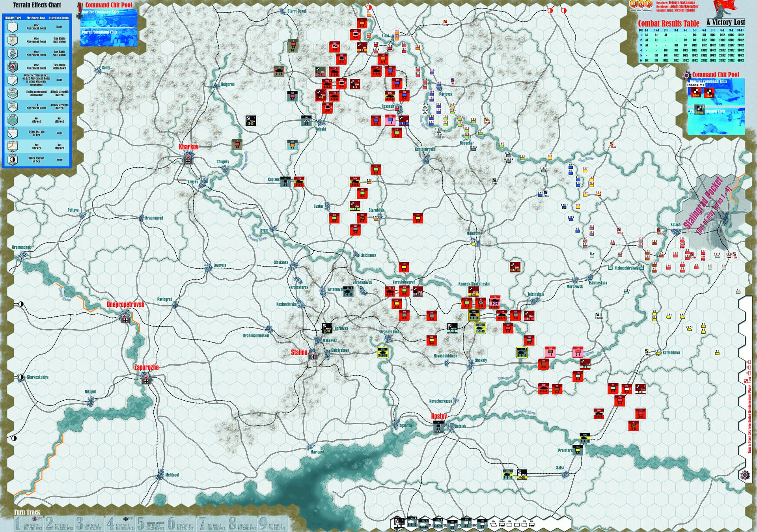Click the MMP publisher logo
757x532 pixels.
point(640,4)
